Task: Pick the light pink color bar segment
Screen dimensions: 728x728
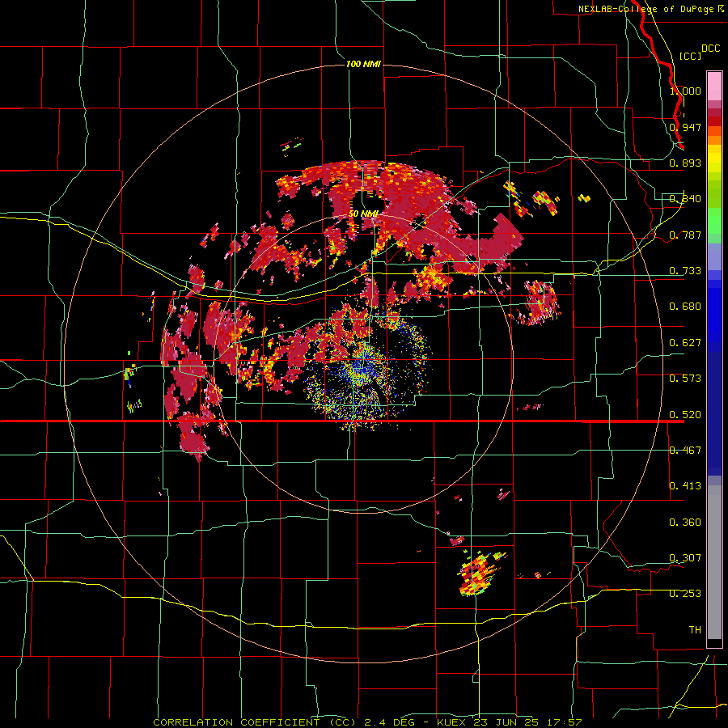Action: point(714,87)
